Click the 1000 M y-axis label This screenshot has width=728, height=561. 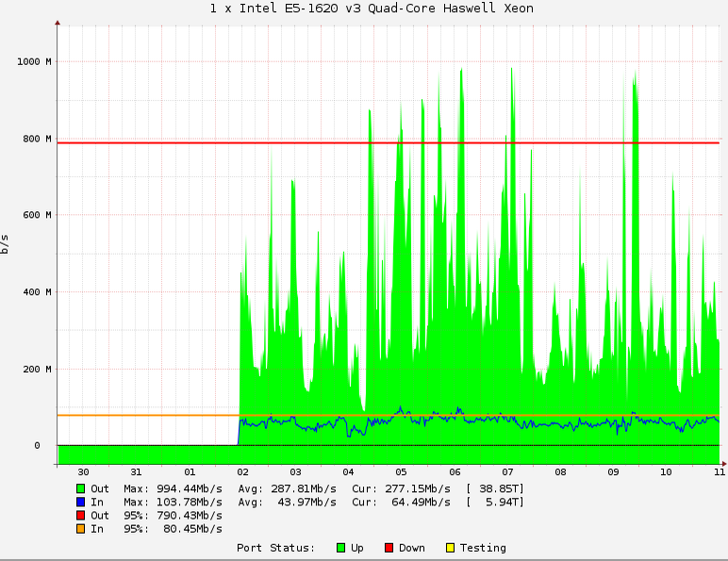[34, 62]
